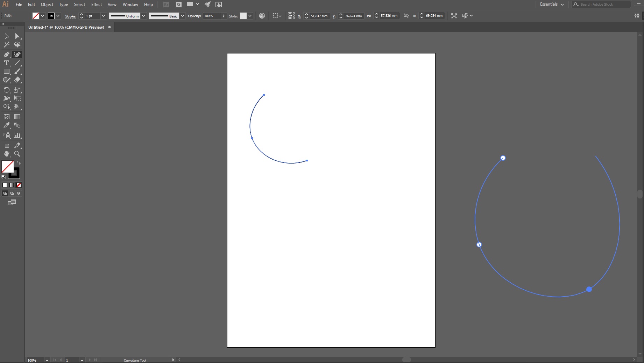Swap fill and stroke colors
644x363 pixels.
point(19,163)
